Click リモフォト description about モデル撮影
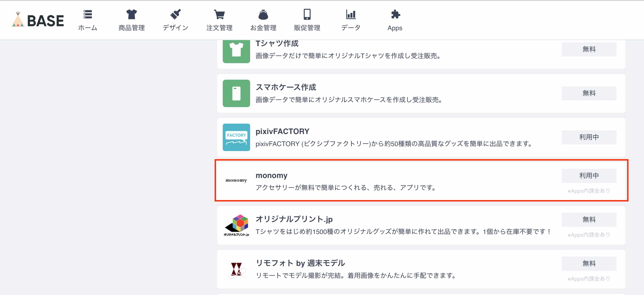The height and width of the screenshot is (295, 644). tap(356, 275)
